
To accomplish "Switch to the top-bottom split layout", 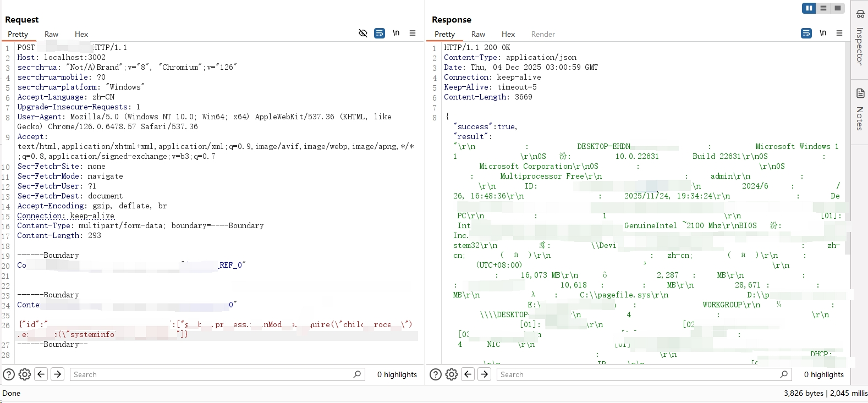I will pyautogui.click(x=823, y=8).
